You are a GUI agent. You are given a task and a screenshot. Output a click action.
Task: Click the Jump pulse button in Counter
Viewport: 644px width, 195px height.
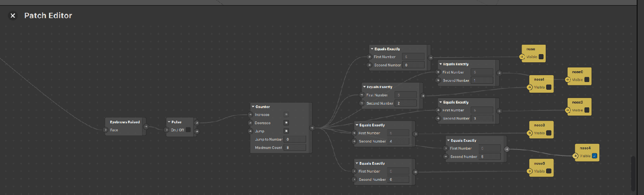286,131
